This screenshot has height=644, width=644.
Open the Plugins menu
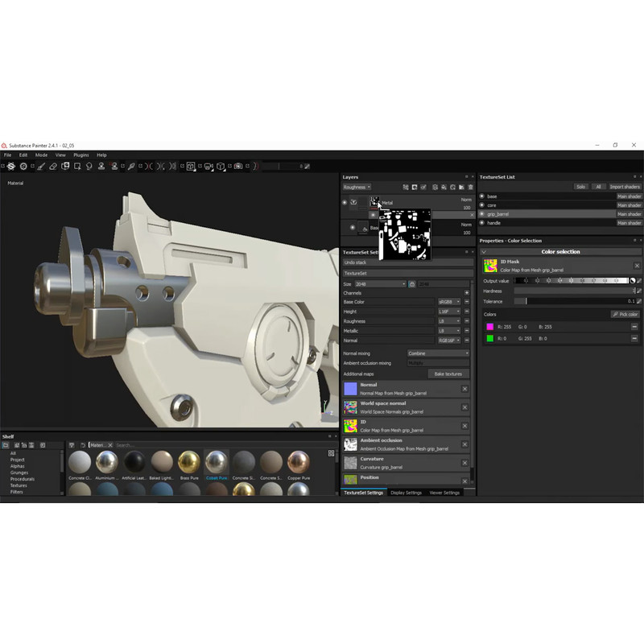click(80, 155)
